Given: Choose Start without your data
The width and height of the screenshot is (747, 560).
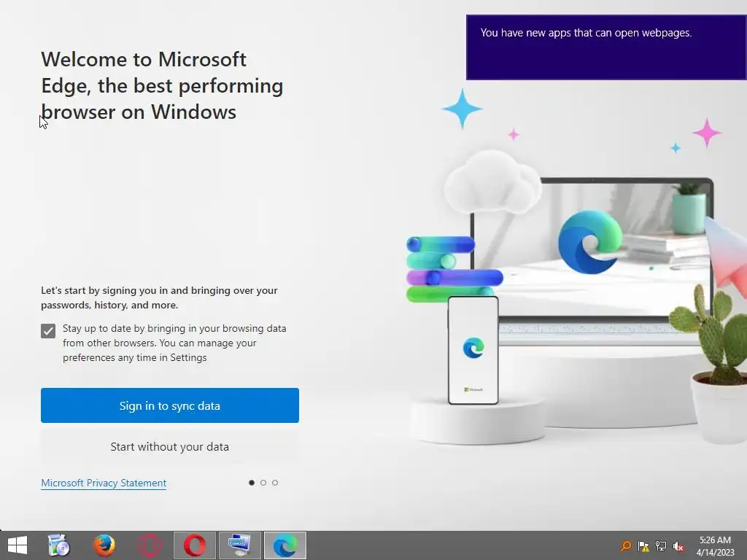Looking at the screenshot, I should pos(169,447).
